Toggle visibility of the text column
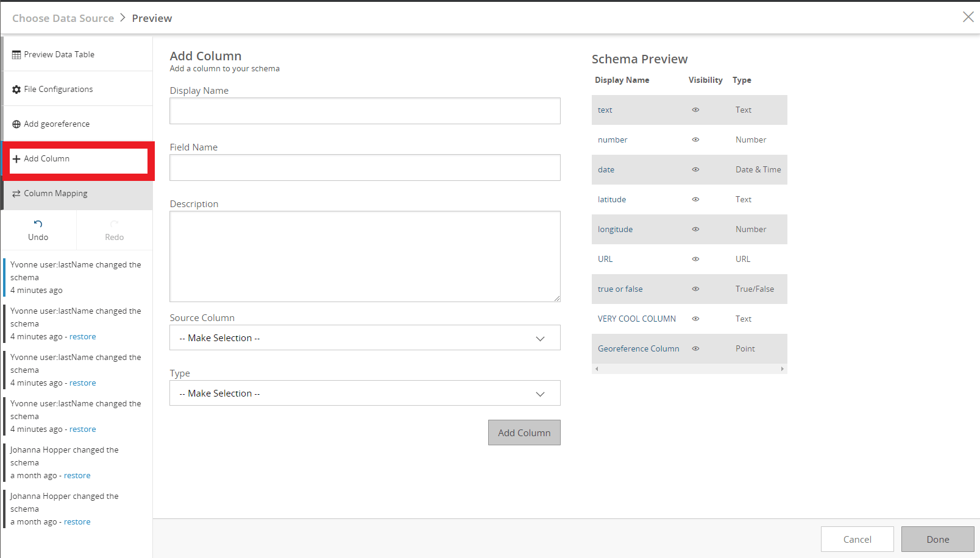The image size is (980, 558). (x=695, y=110)
